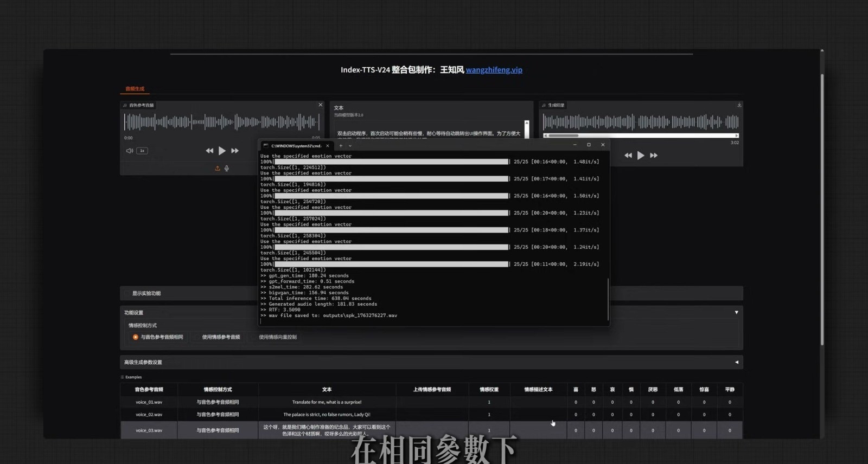The image size is (868, 464).
Task: Fast-forward the reference audio clip
Action: (x=235, y=151)
